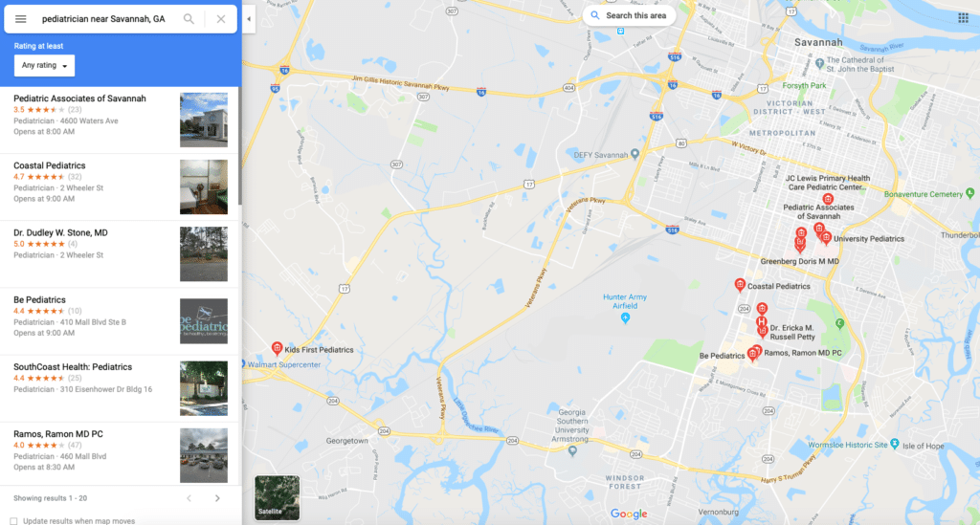
Task: Select the University Pediatrics map pin
Action: point(826,238)
